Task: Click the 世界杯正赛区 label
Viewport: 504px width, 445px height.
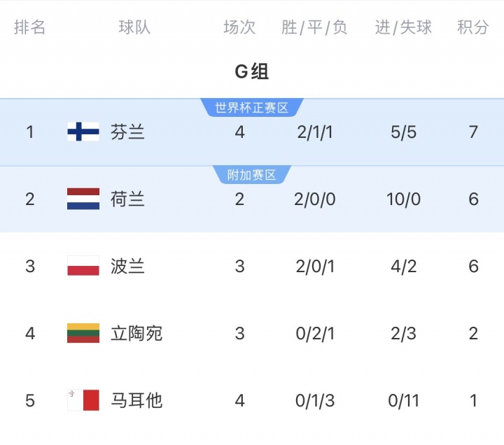Action: pos(251,108)
